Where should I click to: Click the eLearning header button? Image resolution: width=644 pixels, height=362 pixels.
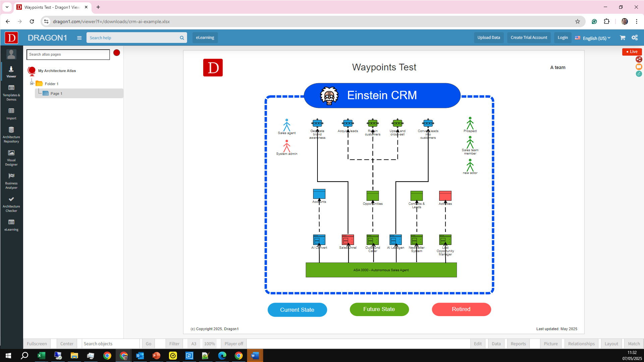pos(205,38)
